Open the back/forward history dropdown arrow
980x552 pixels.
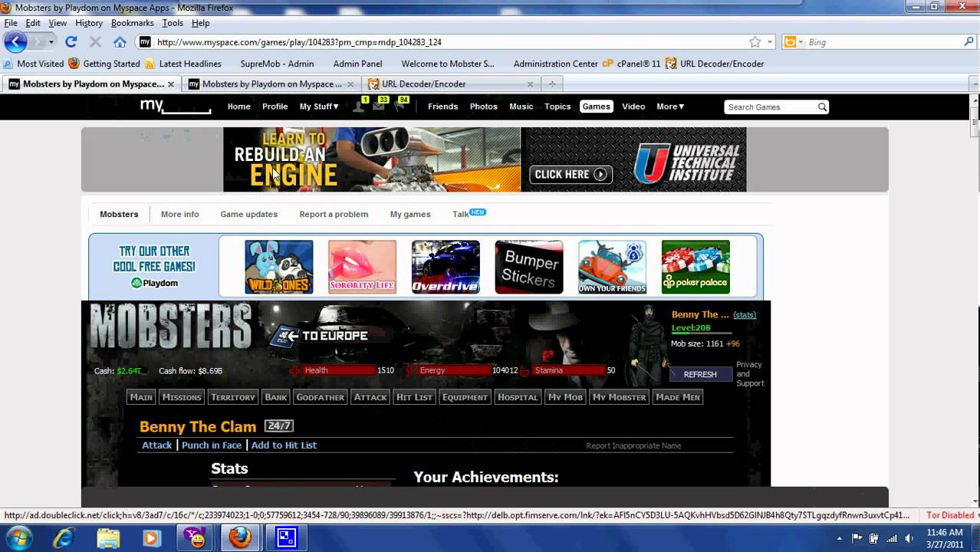(51, 42)
